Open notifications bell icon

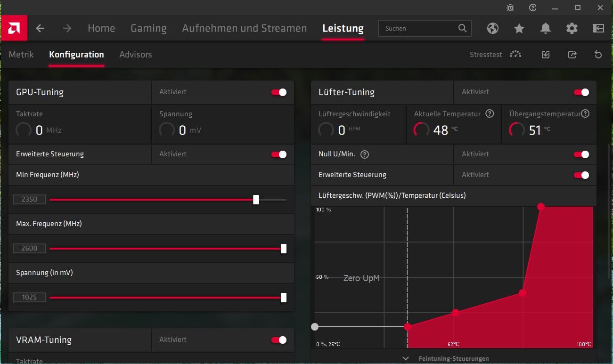click(546, 28)
